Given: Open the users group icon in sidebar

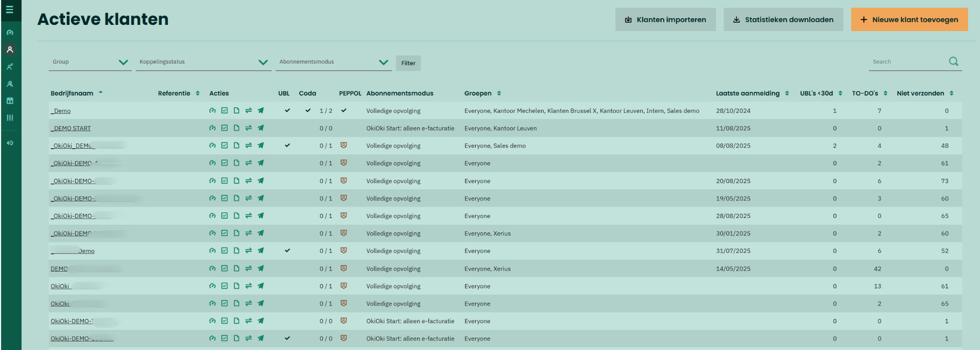Looking at the screenshot, I should point(10,84).
